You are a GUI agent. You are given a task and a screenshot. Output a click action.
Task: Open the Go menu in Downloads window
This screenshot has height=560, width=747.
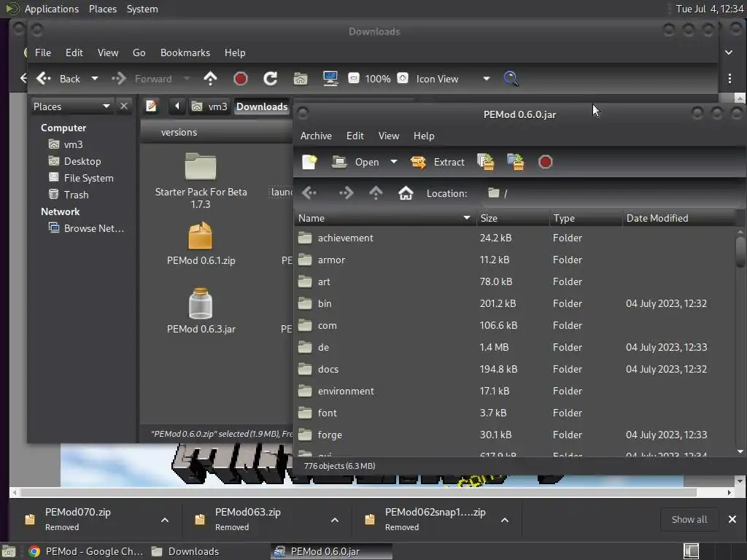click(x=139, y=52)
